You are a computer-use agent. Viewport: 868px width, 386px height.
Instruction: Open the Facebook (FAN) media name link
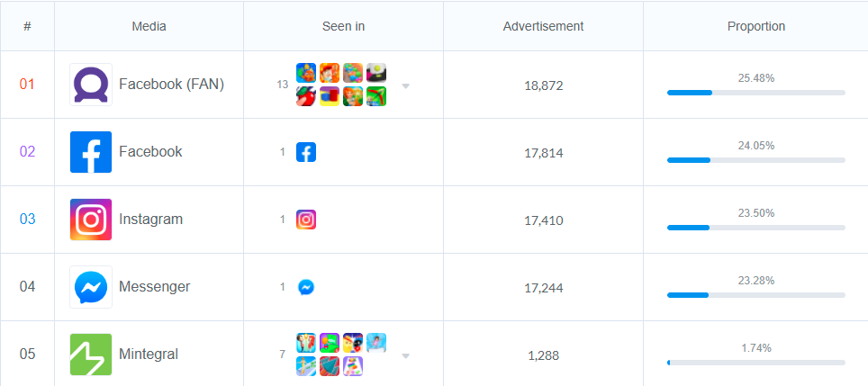click(x=171, y=85)
